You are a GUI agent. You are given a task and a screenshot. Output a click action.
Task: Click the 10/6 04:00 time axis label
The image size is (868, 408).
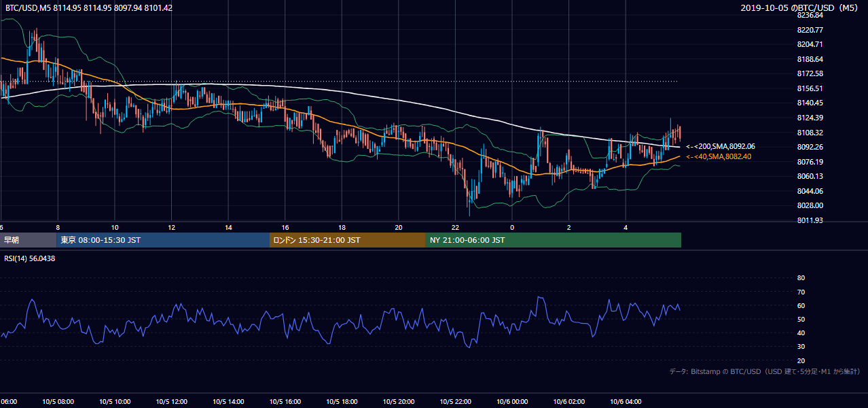click(626, 402)
